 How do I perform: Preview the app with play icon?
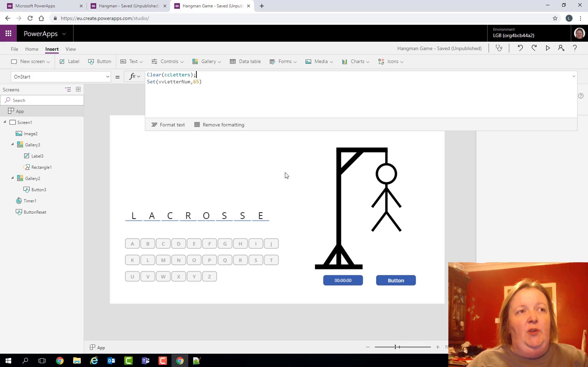(548, 48)
